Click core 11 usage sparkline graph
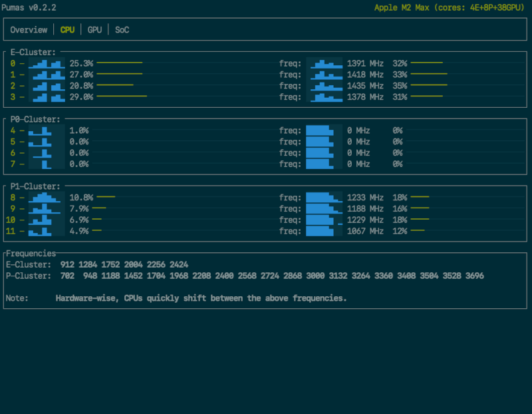 [x=47, y=232]
